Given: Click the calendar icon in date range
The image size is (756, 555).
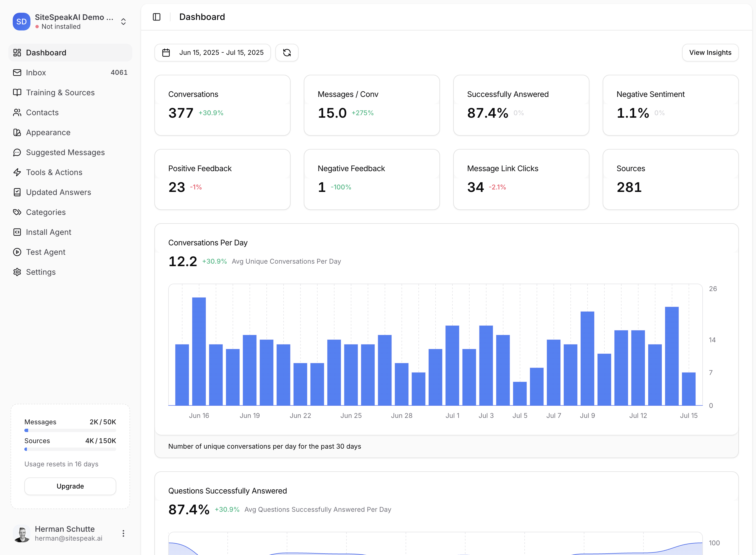Looking at the screenshot, I should tap(166, 52).
